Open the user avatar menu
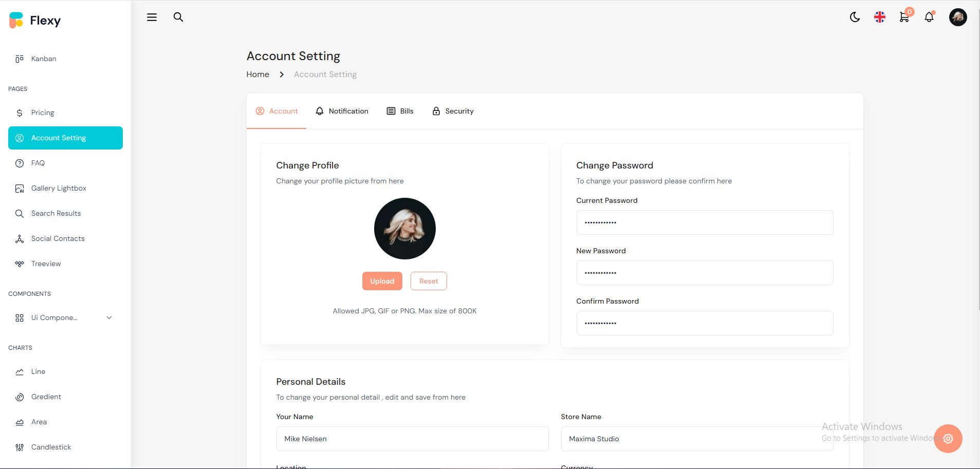The image size is (980, 469). (x=957, y=17)
